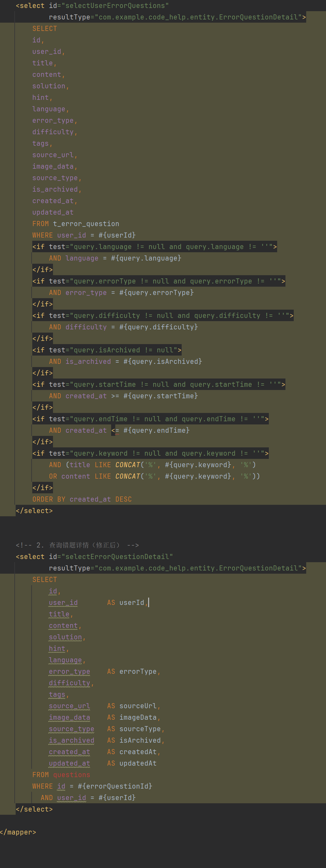The width and height of the screenshot is (326, 868).
Task: Click the </mapper> closing tag
Action: (x=18, y=832)
